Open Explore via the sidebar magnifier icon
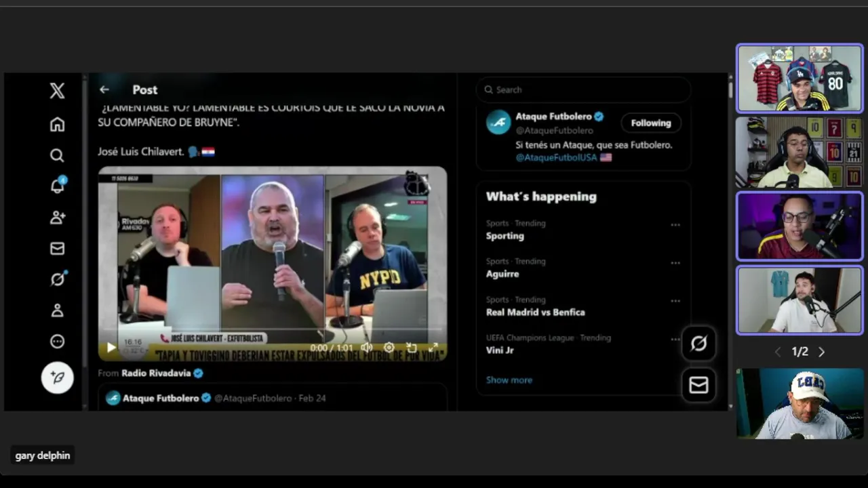The width and height of the screenshot is (868, 488). click(57, 156)
